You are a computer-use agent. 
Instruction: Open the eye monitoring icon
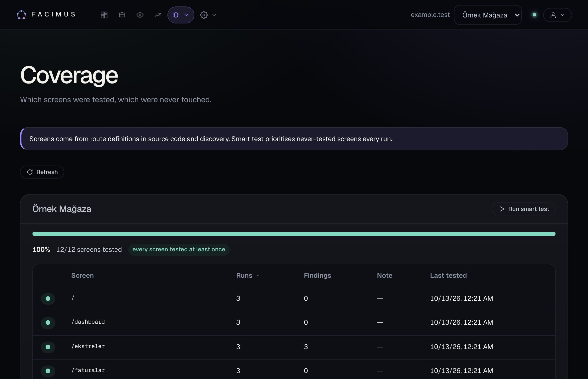(x=140, y=15)
